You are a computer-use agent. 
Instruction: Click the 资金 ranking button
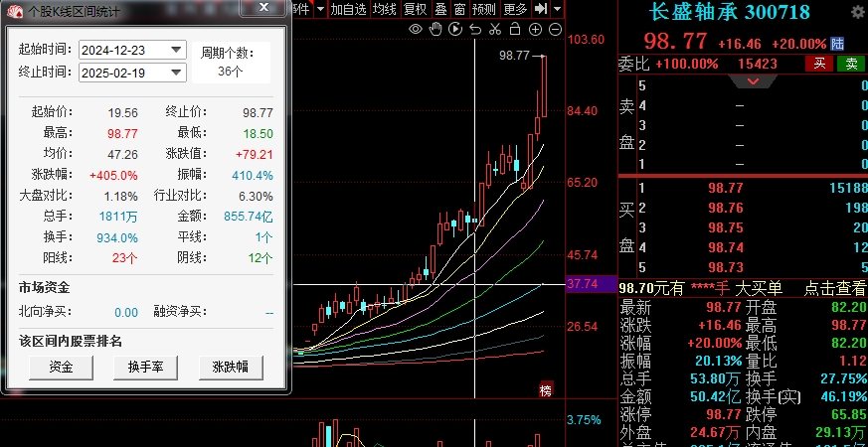point(61,367)
